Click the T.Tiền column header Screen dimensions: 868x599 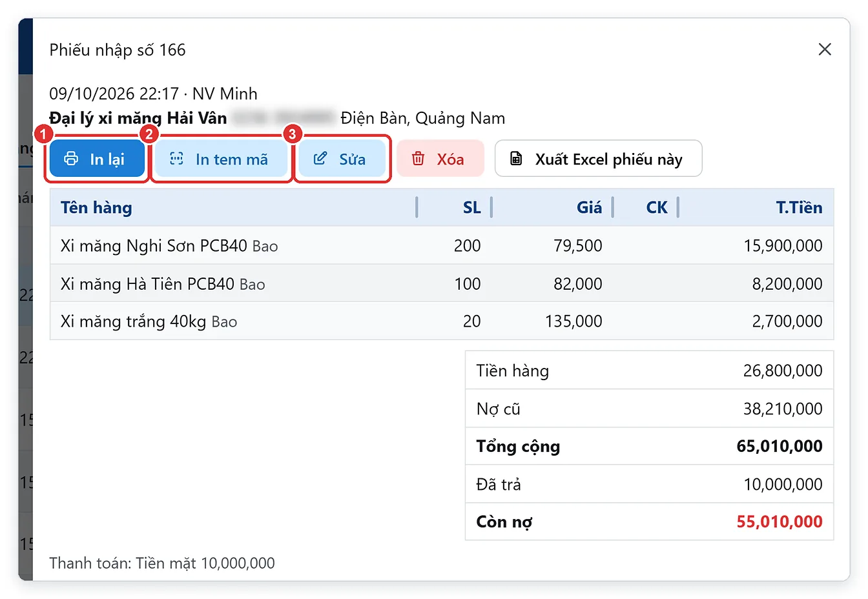coord(800,207)
